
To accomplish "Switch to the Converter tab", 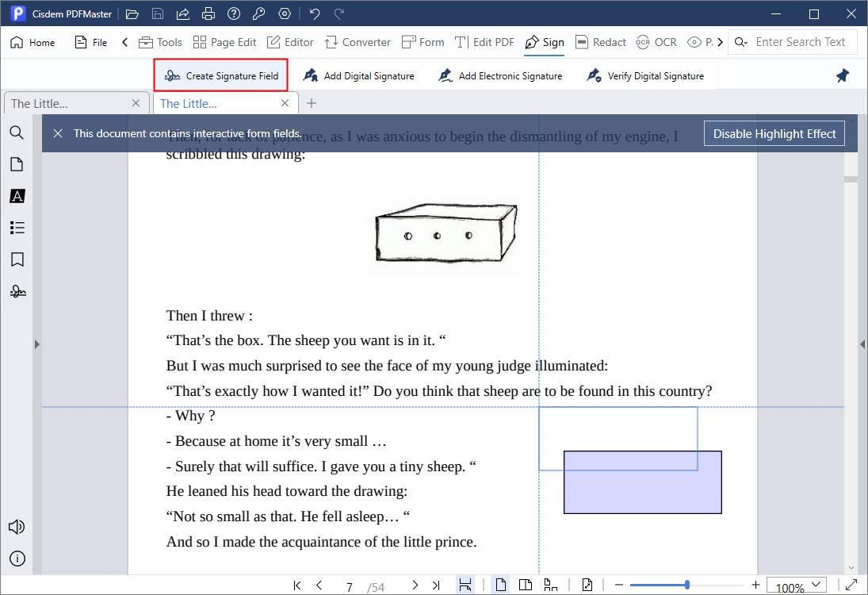I will coord(358,42).
